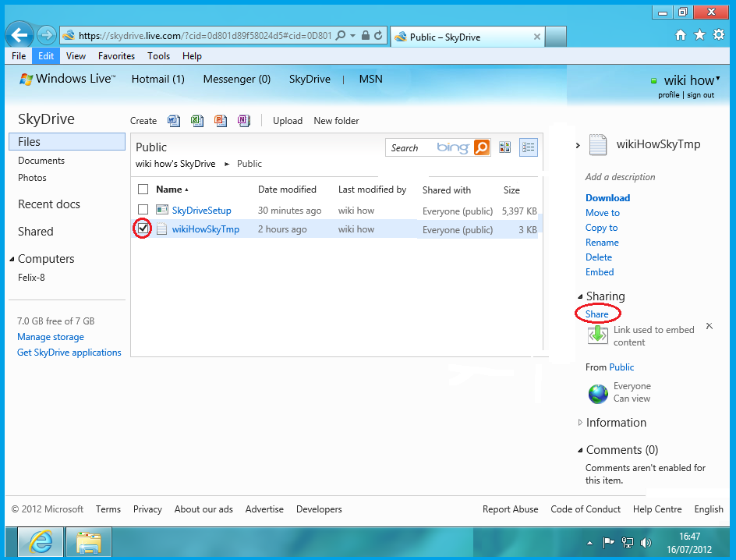Click the SkyDriveSetup file type icon
736x560 pixels.
162,210
